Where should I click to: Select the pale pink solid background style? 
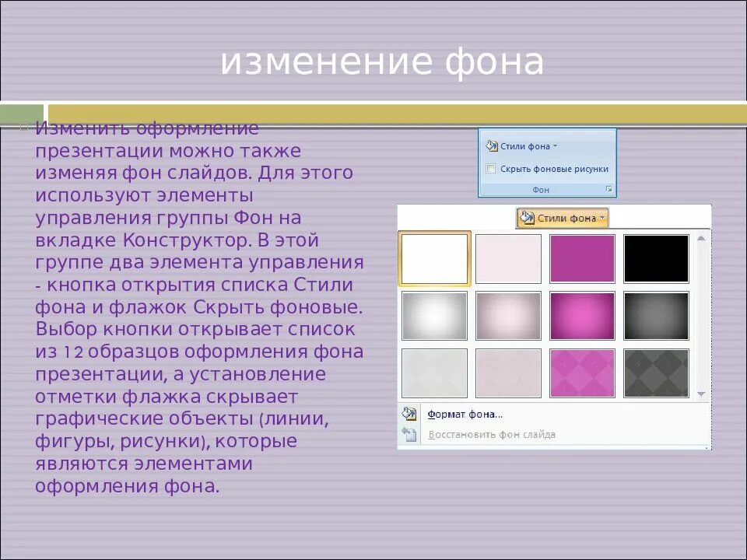(x=508, y=258)
